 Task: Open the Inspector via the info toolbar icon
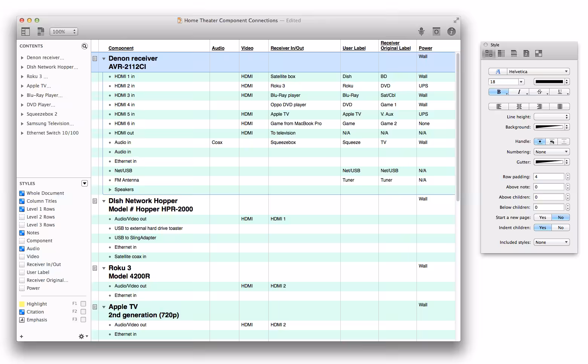coord(451,32)
